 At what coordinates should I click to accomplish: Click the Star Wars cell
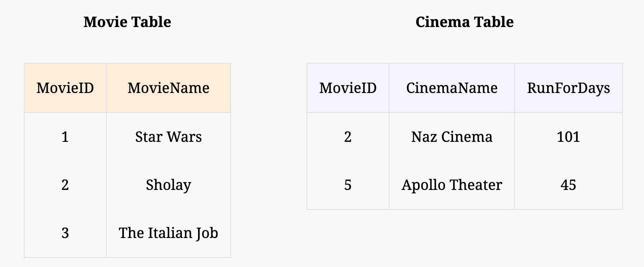[x=168, y=137]
